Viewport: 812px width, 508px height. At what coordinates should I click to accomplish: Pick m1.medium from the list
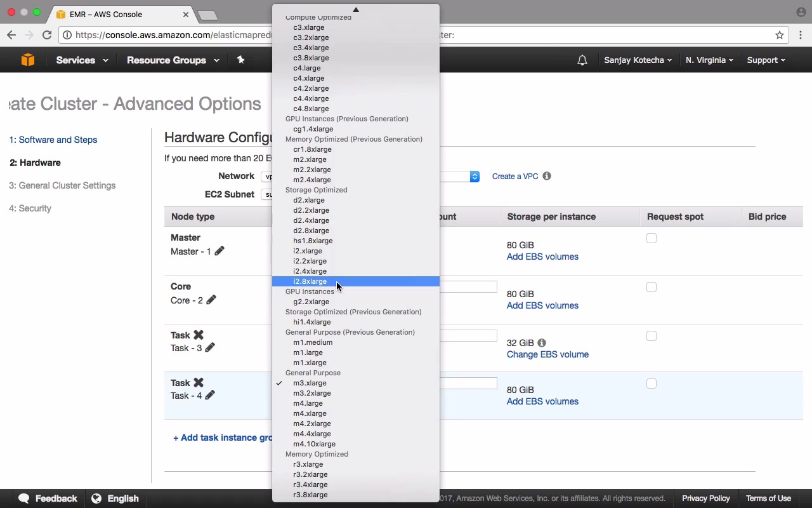coord(356,342)
